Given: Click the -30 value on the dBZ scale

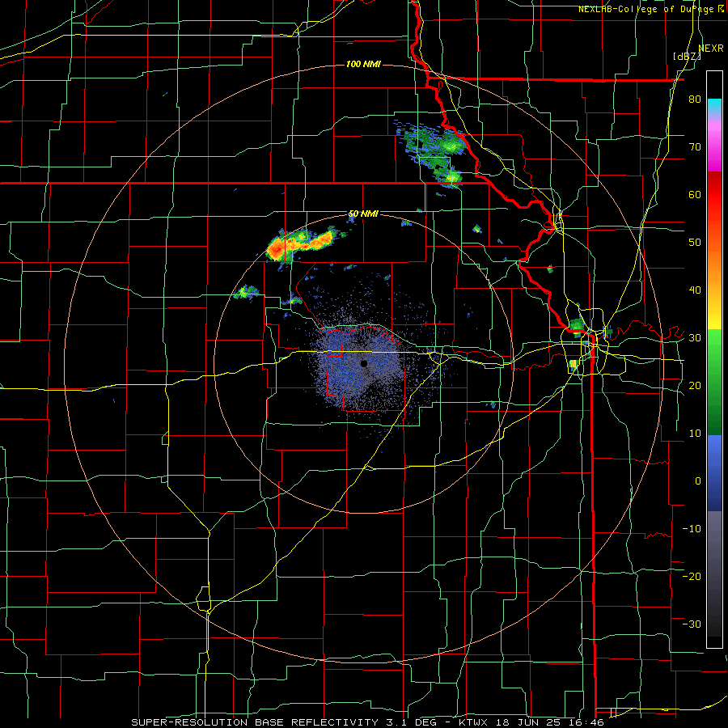Looking at the screenshot, I should pos(692,624).
